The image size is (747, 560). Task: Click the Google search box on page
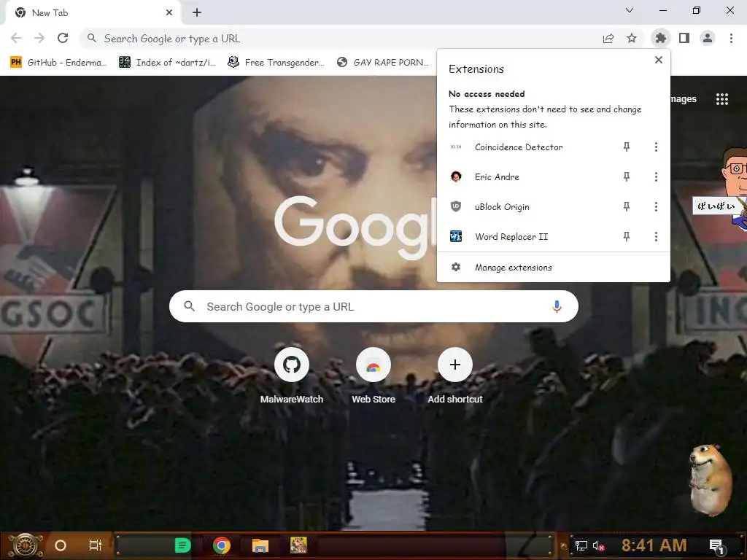tap(373, 306)
